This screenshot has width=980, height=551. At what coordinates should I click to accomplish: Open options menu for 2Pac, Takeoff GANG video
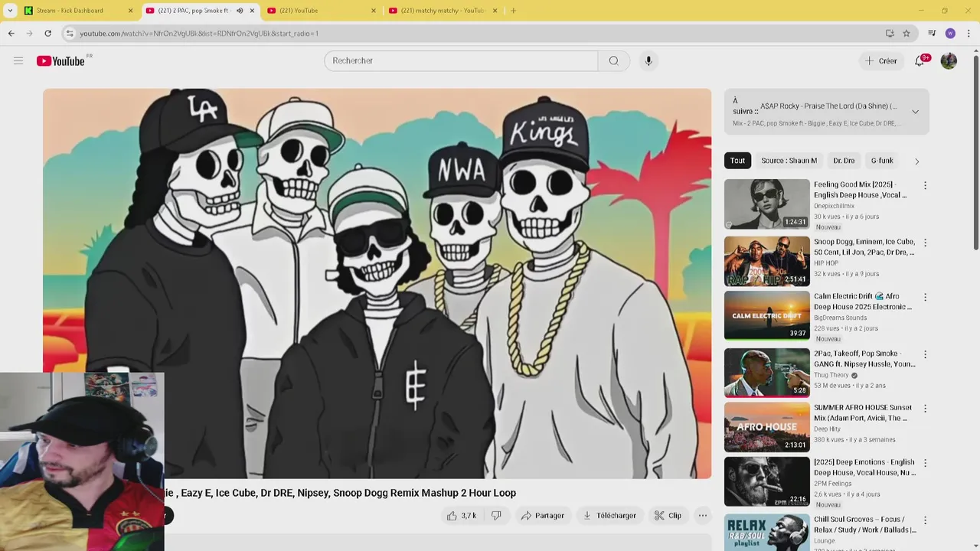925,354
